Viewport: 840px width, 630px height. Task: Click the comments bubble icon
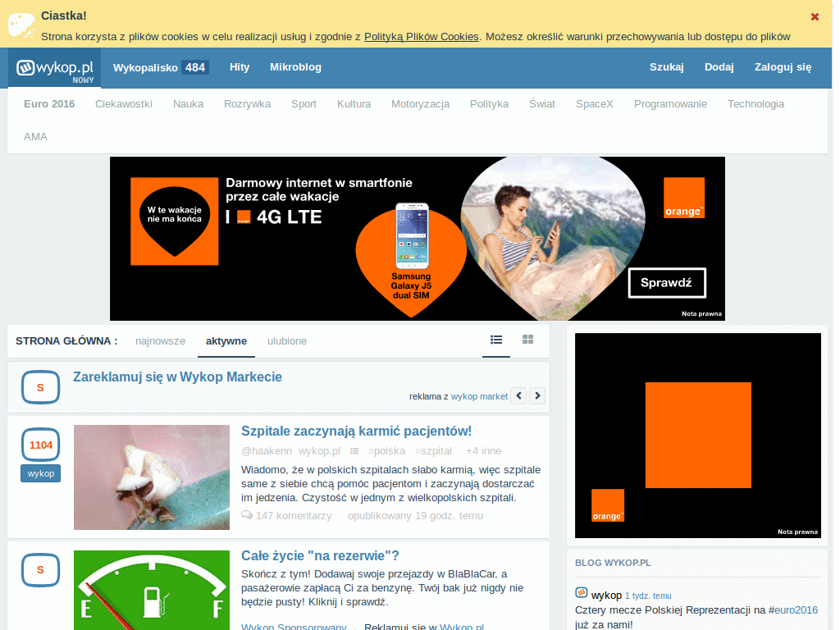click(247, 515)
